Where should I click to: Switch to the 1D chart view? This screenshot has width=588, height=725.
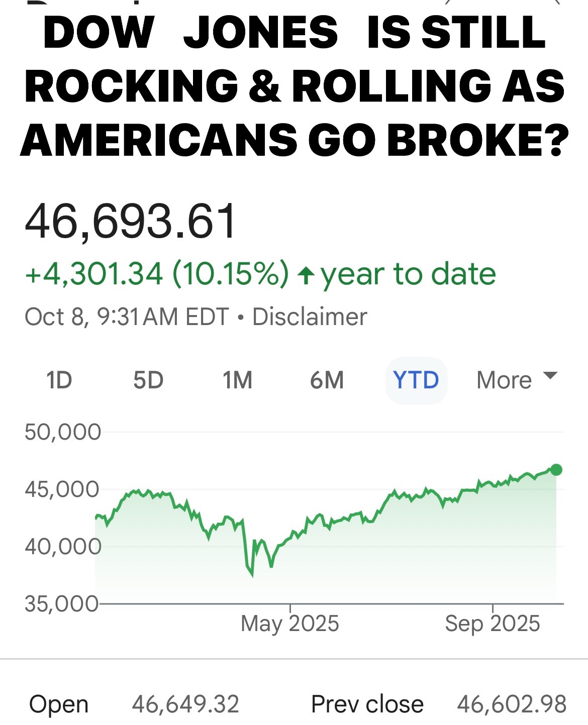pos(59,380)
